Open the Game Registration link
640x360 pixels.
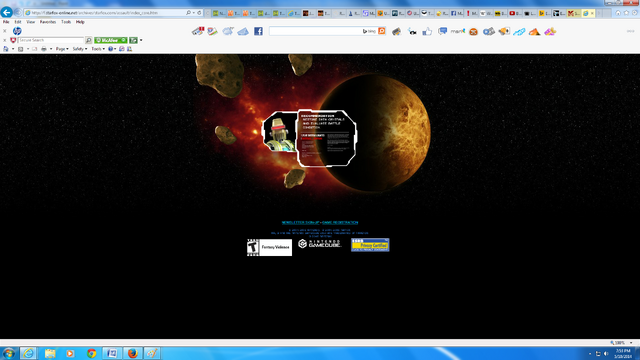(340, 222)
